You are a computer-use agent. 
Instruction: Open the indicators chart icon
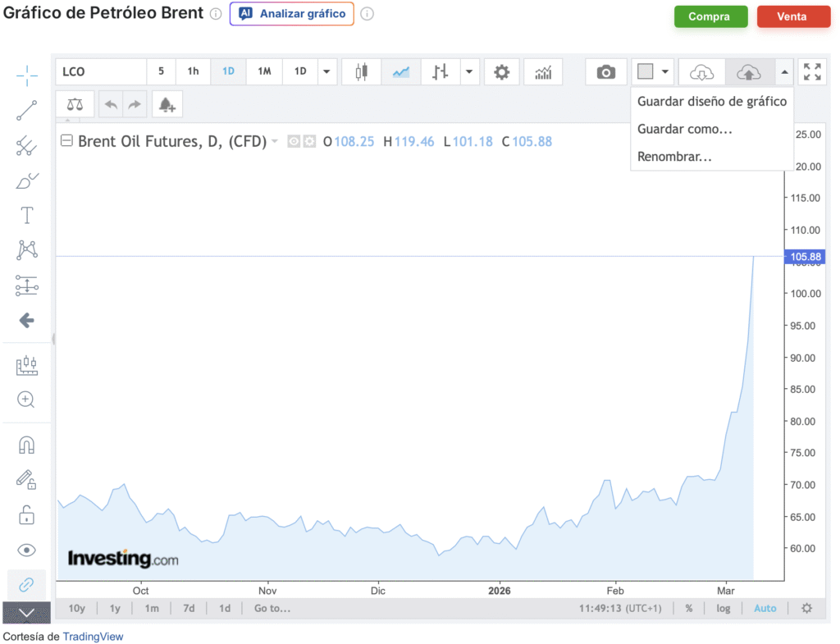[x=543, y=72]
